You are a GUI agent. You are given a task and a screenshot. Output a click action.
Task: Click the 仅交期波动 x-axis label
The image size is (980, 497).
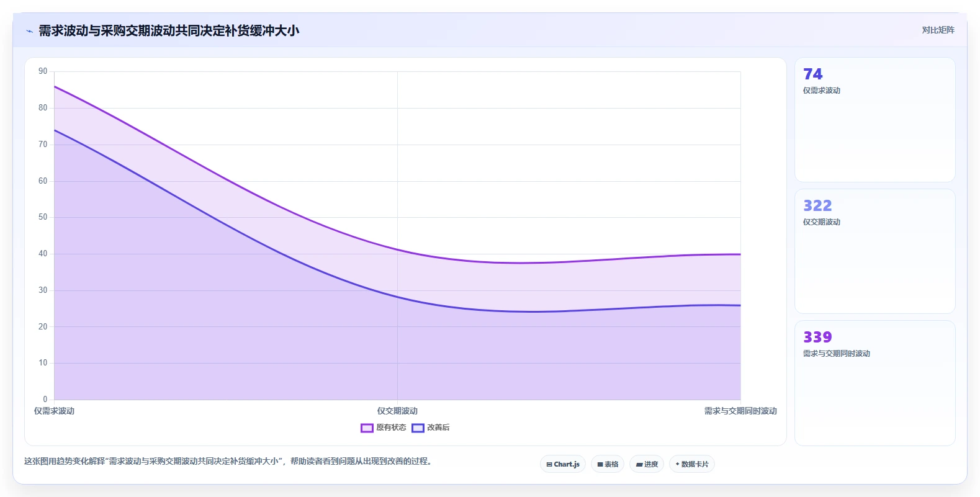pos(397,411)
